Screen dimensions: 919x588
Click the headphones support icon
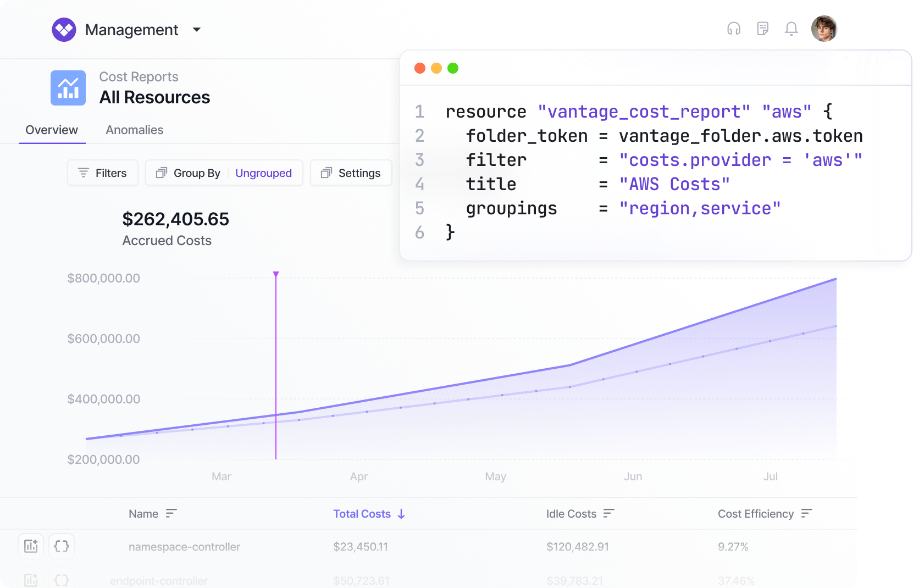[734, 29]
